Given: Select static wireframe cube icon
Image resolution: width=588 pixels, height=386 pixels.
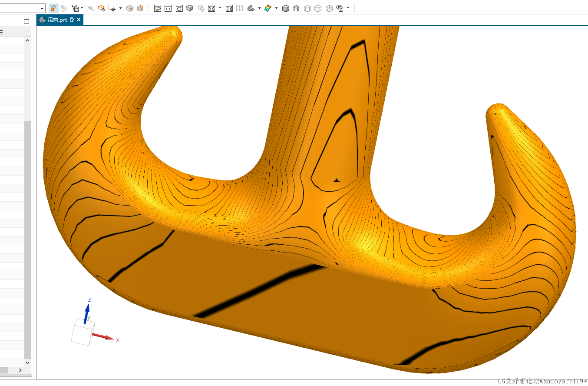Looking at the screenshot, I should pos(329,8).
